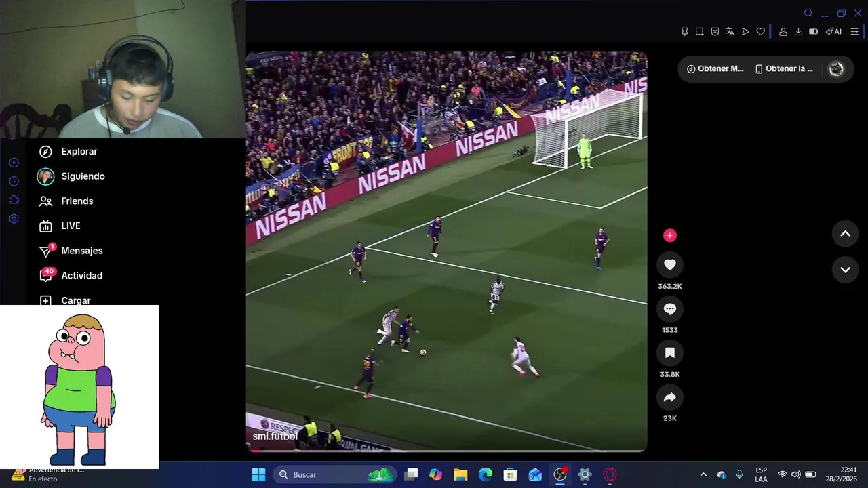Open the comments bubble button

[x=669, y=309]
